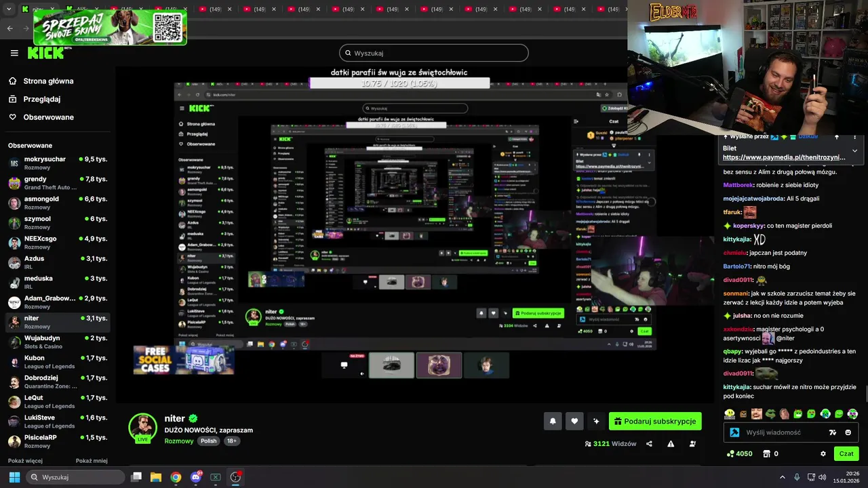Open chat settings gear
The height and width of the screenshot is (488, 868).
pos(823,453)
